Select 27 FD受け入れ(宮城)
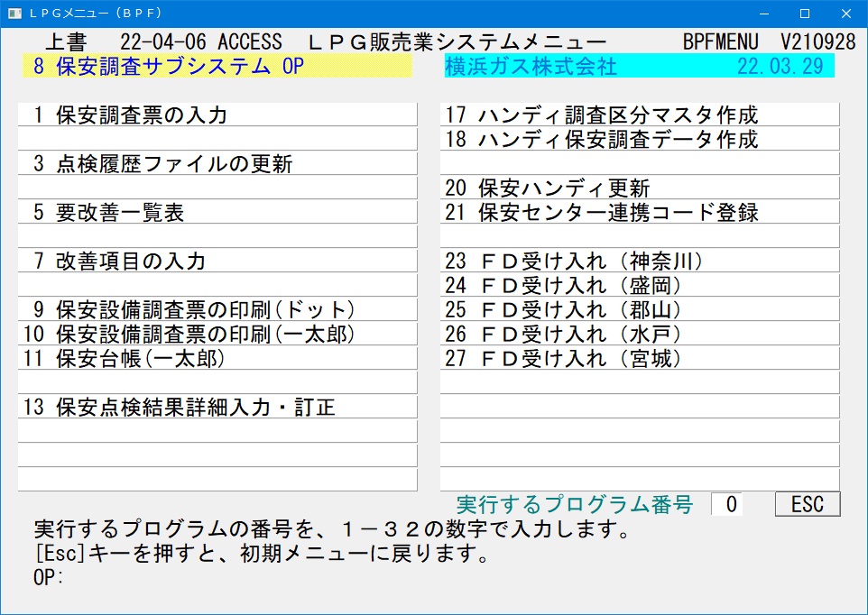Image resolution: width=868 pixels, height=615 pixels. (640, 358)
